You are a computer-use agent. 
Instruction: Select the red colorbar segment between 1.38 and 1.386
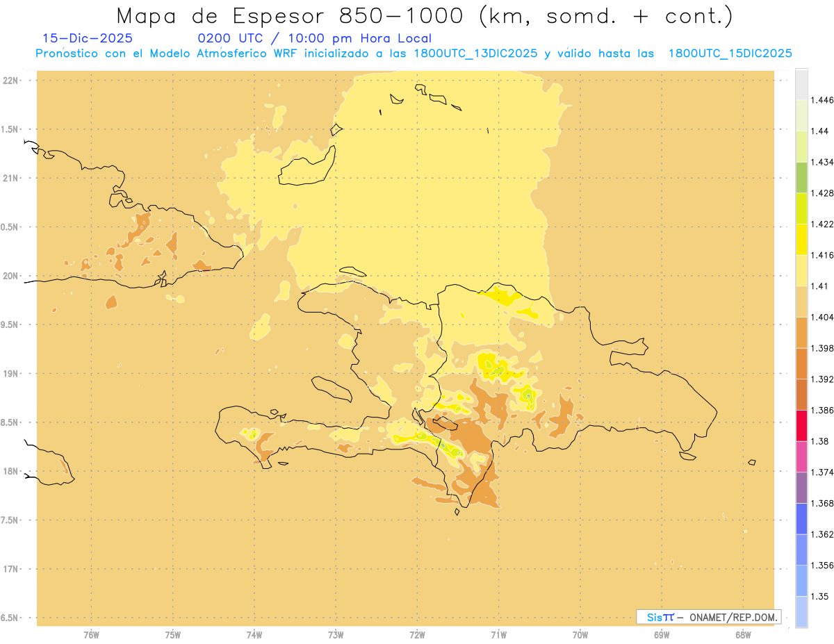click(x=801, y=426)
